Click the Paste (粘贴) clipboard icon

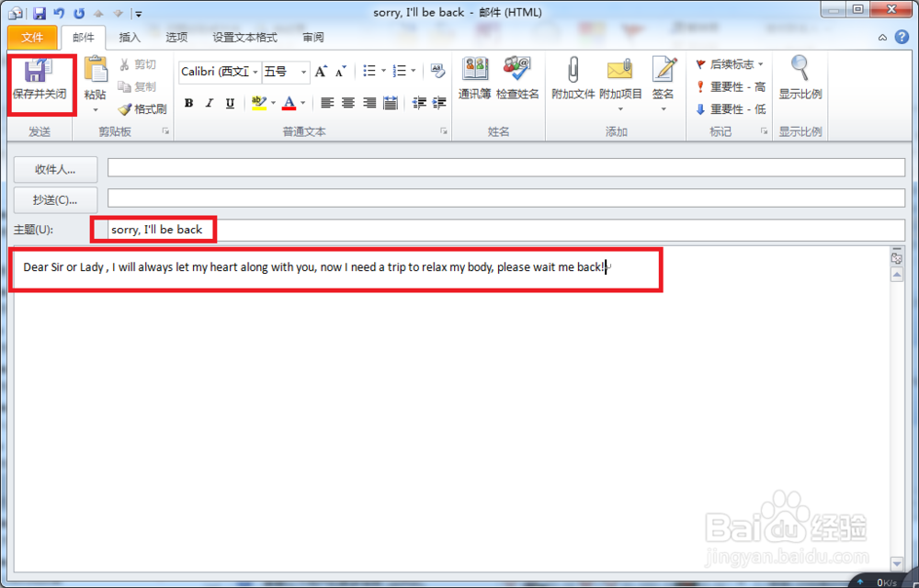[x=96, y=70]
